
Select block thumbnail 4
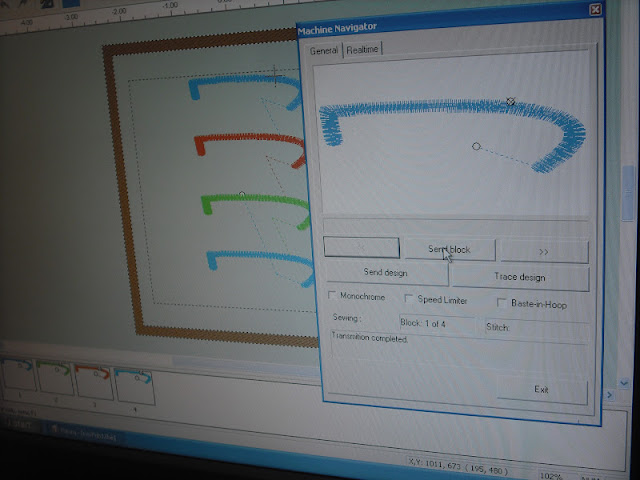135,386
